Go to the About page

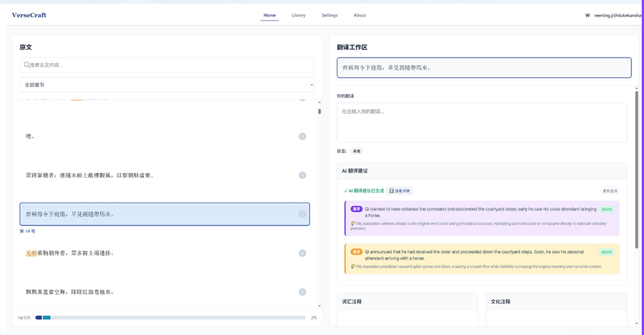tap(360, 15)
